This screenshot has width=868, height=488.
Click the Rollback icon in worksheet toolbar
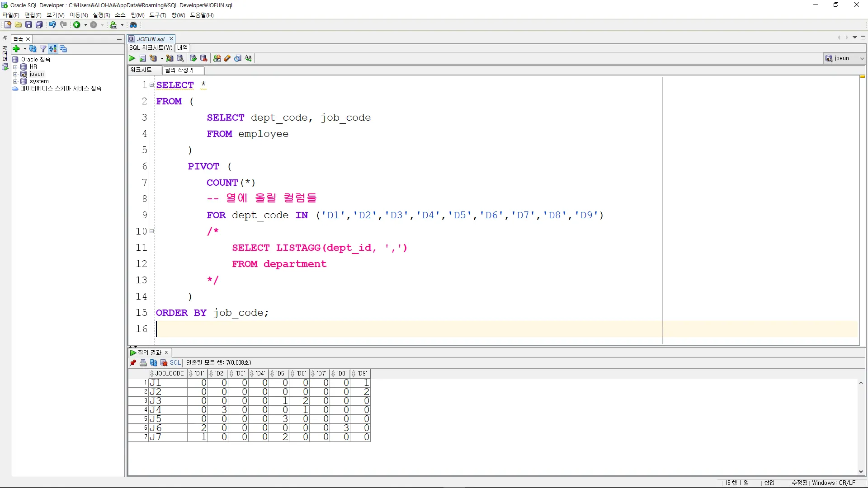pyautogui.click(x=204, y=58)
